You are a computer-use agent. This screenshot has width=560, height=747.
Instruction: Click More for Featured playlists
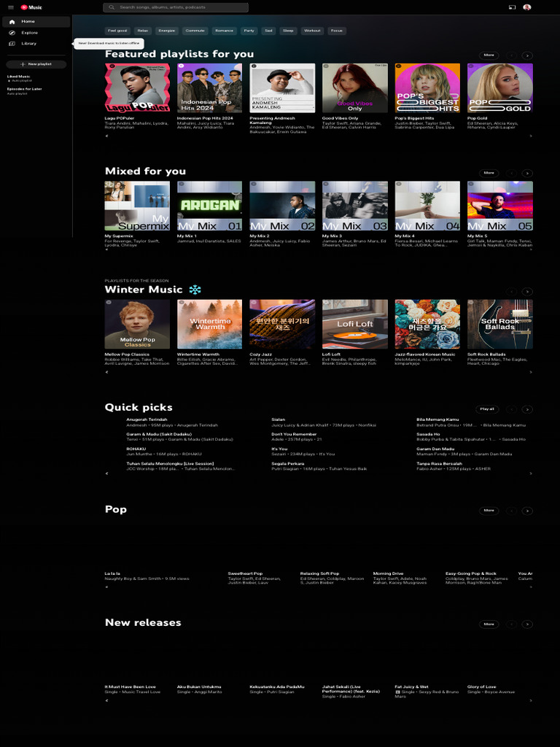[489, 55]
